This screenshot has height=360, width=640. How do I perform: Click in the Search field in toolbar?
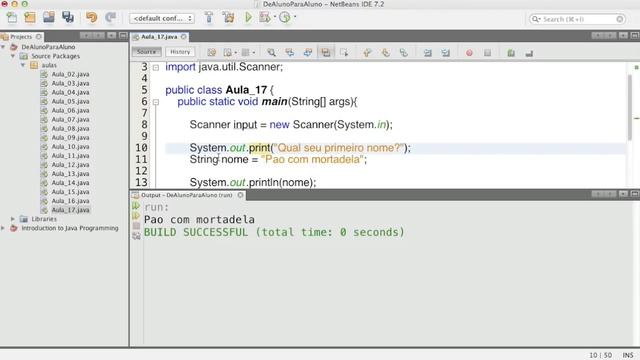coord(577,19)
